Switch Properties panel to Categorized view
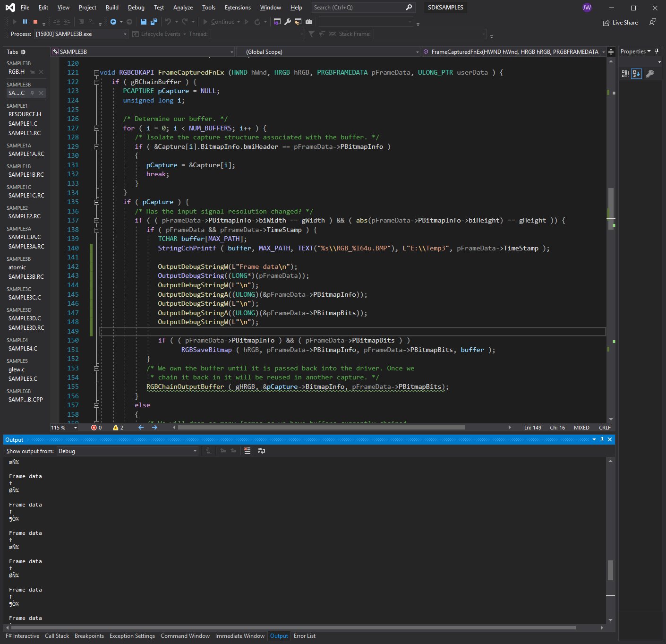The height and width of the screenshot is (644, 666). click(625, 74)
